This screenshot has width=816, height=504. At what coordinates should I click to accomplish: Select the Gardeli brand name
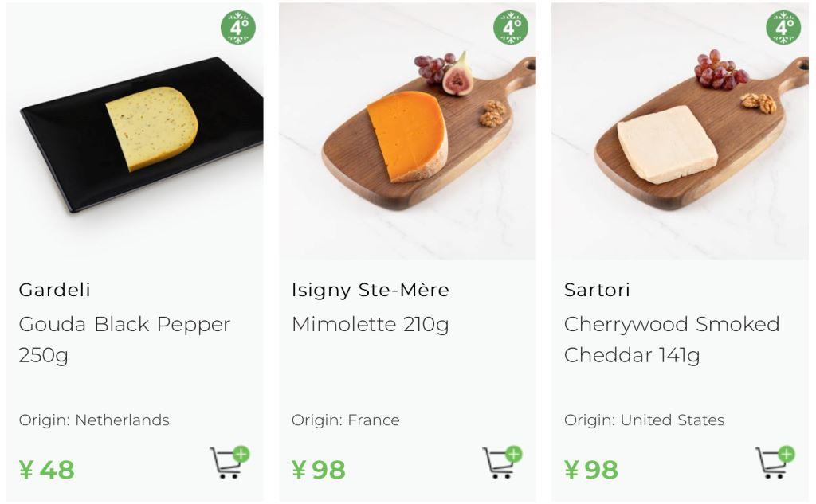pyautogui.click(x=55, y=290)
